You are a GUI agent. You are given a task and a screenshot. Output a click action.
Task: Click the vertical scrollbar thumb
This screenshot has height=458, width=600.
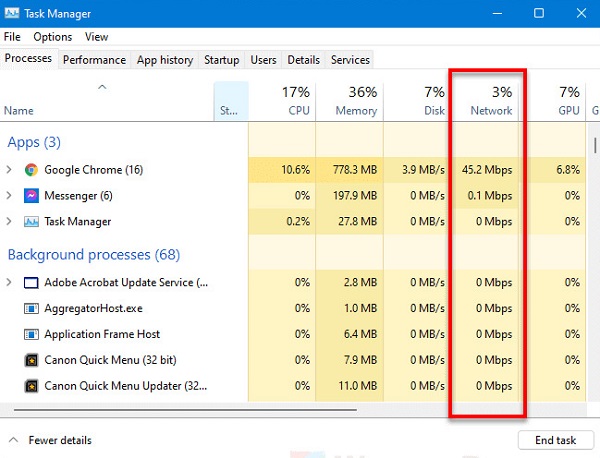(595, 145)
